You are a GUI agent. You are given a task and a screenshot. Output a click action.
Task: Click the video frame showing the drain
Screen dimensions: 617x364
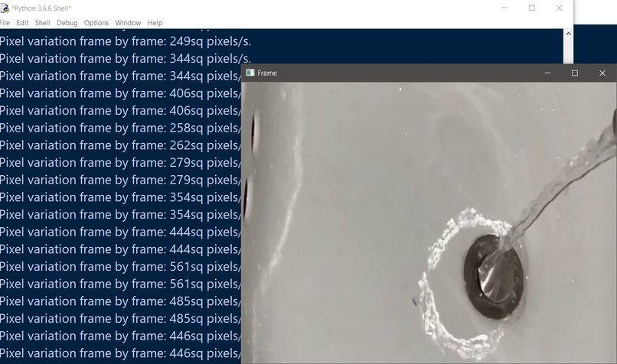[x=429, y=223]
